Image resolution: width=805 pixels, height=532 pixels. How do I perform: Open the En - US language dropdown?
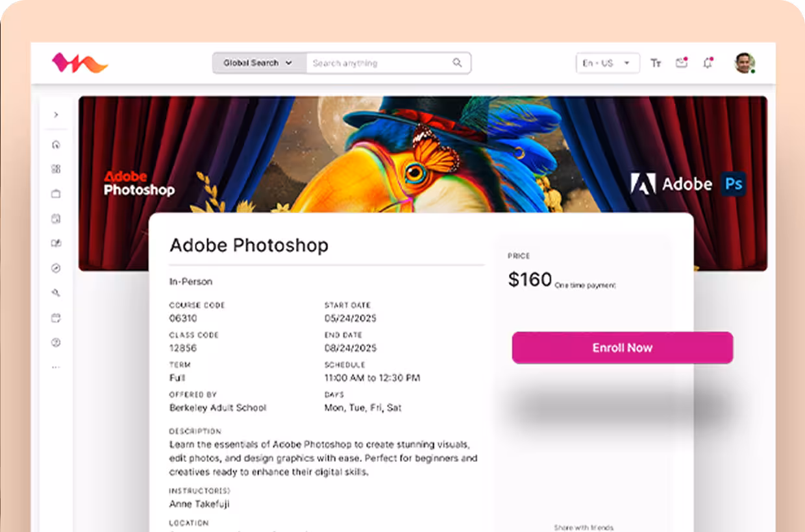coord(607,63)
